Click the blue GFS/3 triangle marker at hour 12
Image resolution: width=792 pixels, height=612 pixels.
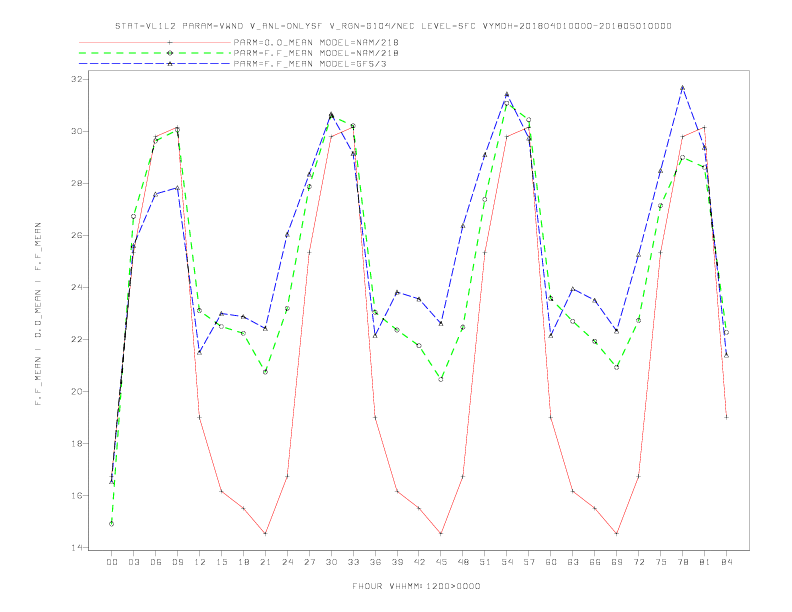pos(200,352)
